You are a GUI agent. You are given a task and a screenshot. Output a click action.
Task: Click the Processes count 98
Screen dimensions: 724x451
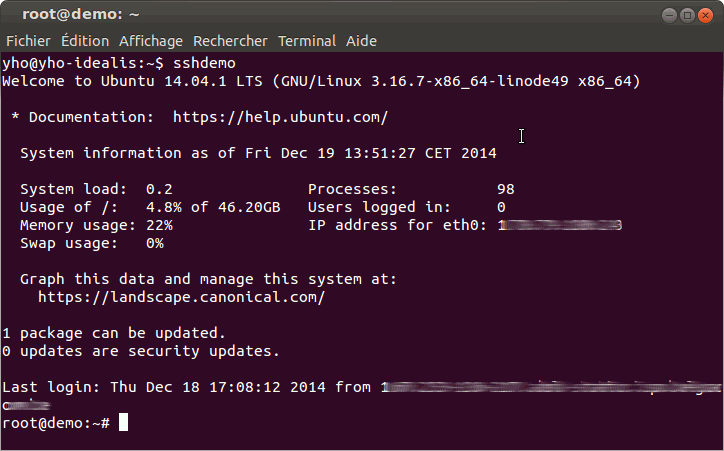tap(506, 189)
